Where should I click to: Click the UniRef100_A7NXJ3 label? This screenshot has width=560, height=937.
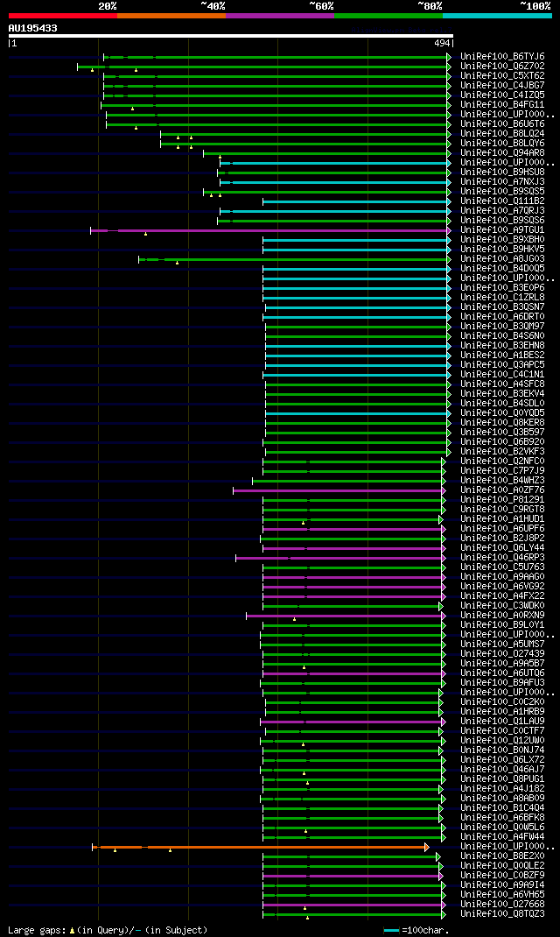click(x=502, y=181)
